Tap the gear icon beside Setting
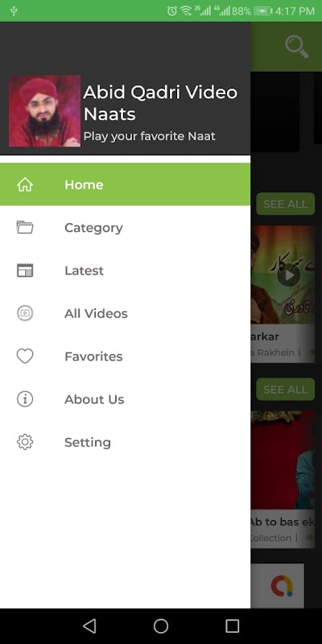The image size is (322, 644). (x=25, y=442)
